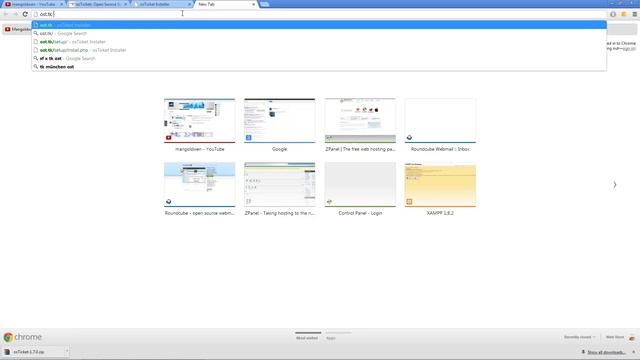Open the Web Store link
The width and height of the screenshot is (640, 360).
pos(615,337)
